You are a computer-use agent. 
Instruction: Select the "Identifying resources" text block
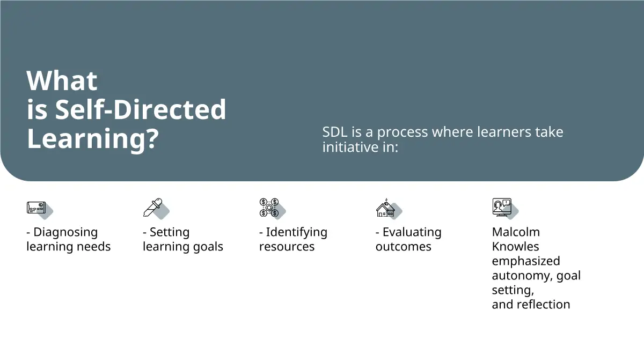293,239
